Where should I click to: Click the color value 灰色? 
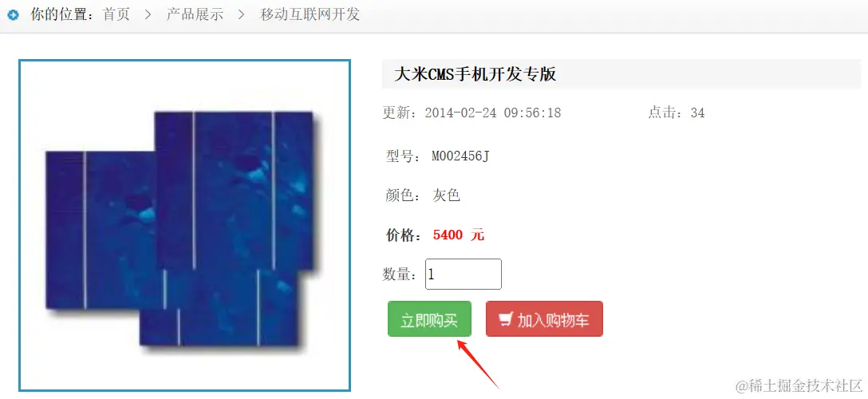446,196
